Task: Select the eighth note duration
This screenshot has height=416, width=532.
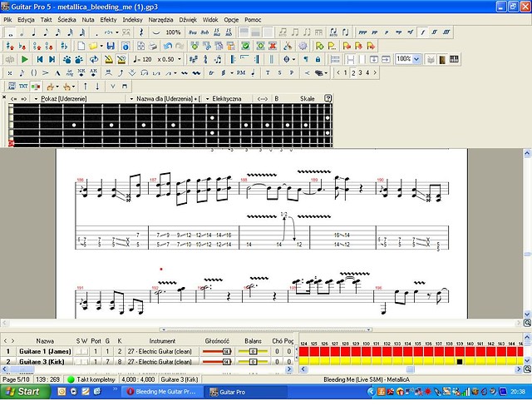Action: click(x=46, y=32)
